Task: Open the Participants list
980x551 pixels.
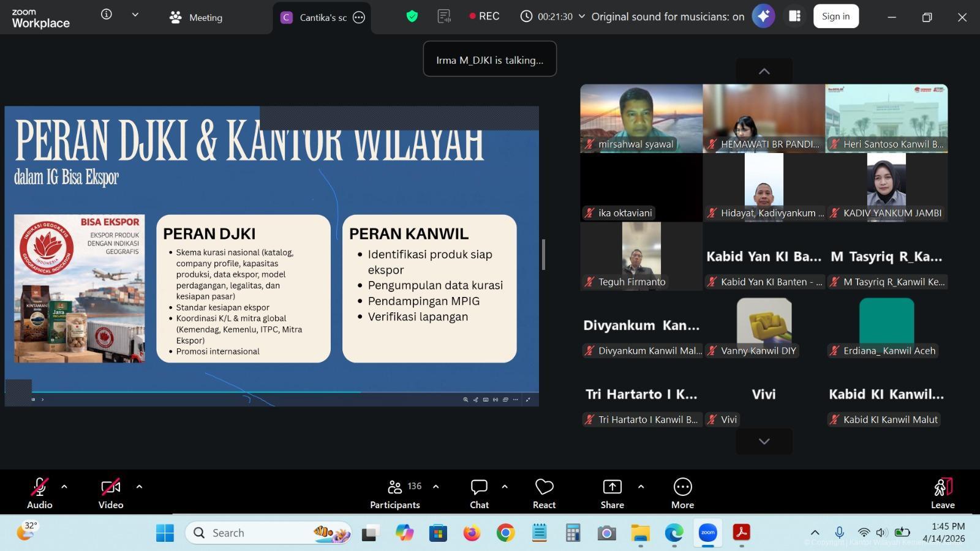Action: point(395,493)
